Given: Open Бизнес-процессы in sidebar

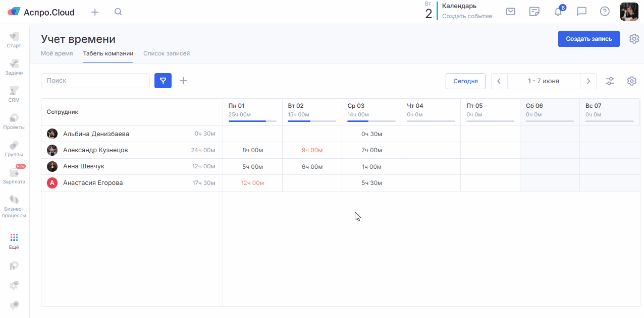Looking at the screenshot, I should (14, 207).
